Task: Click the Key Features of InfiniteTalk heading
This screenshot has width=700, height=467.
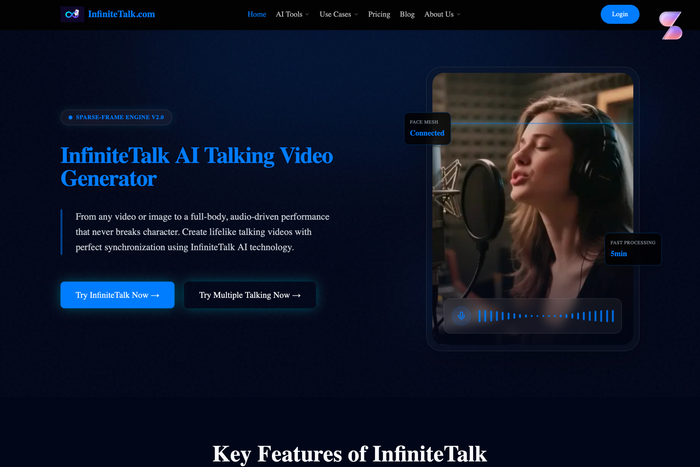Action: pyautogui.click(x=350, y=454)
